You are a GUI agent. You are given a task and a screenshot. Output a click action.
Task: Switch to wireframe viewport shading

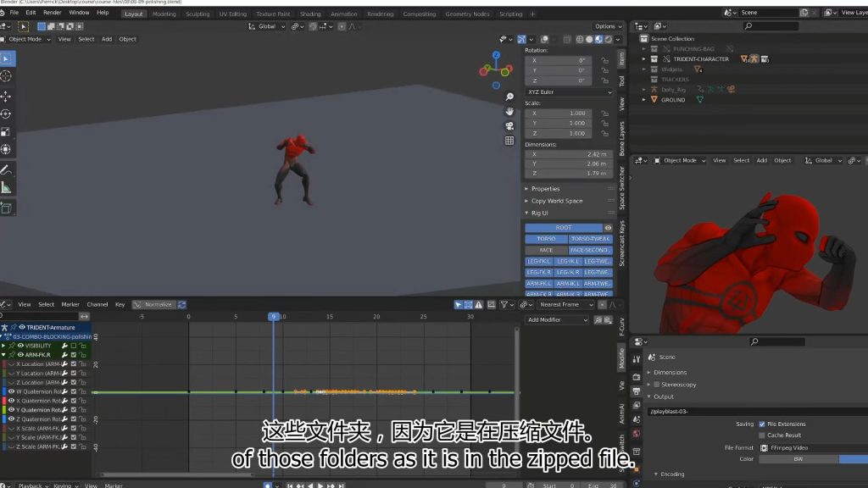[x=580, y=39]
